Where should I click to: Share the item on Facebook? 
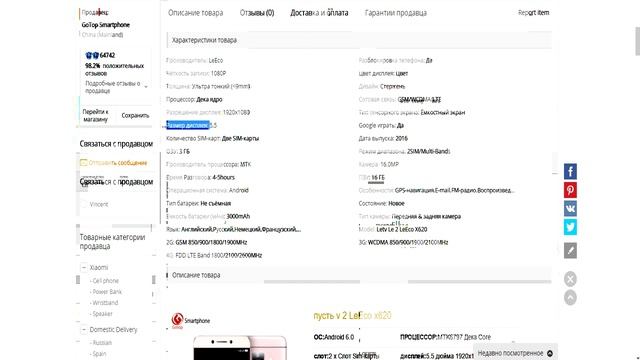tap(570, 171)
